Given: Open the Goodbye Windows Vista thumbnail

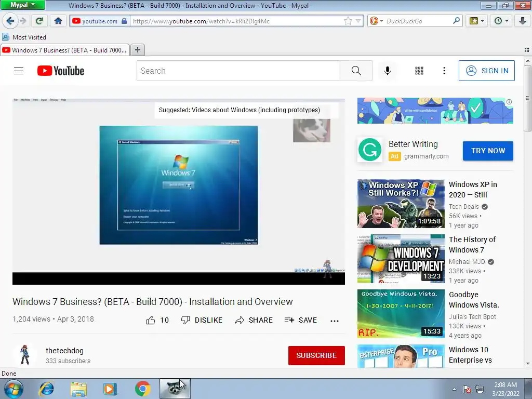Looking at the screenshot, I should (x=401, y=313).
